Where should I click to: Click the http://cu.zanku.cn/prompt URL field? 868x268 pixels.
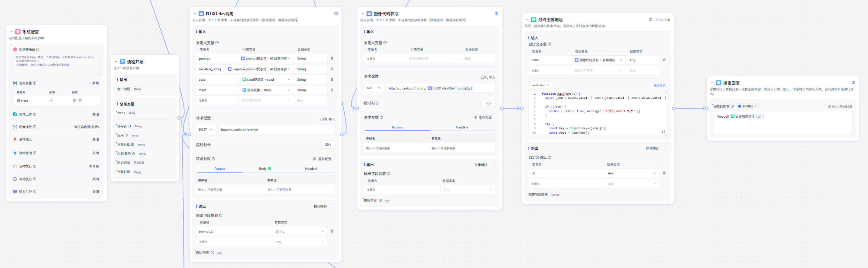click(x=276, y=129)
